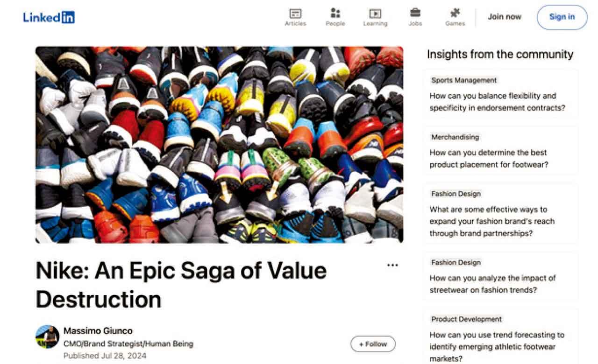This screenshot has height=364, width=598.
Task: Open the streetwear impact on trends question
Action: pyautogui.click(x=492, y=284)
